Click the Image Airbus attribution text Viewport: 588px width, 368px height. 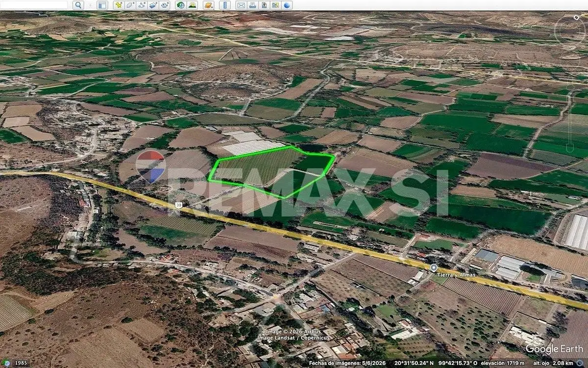[294, 332]
